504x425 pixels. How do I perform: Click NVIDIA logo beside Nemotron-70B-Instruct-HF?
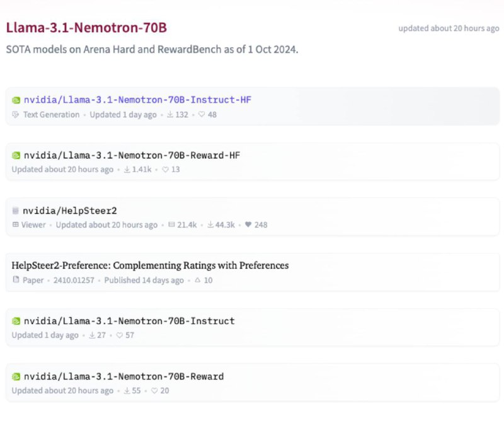pyautogui.click(x=16, y=100)
